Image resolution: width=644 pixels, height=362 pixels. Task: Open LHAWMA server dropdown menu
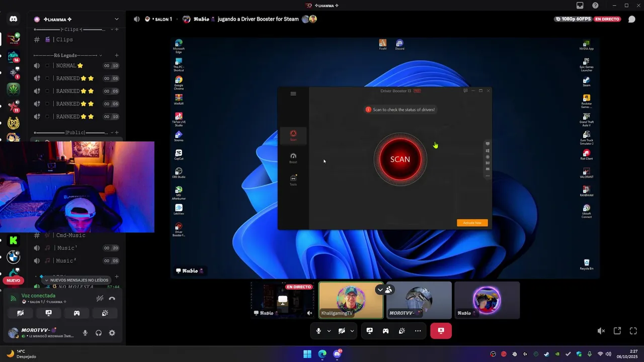click(116, 19)
